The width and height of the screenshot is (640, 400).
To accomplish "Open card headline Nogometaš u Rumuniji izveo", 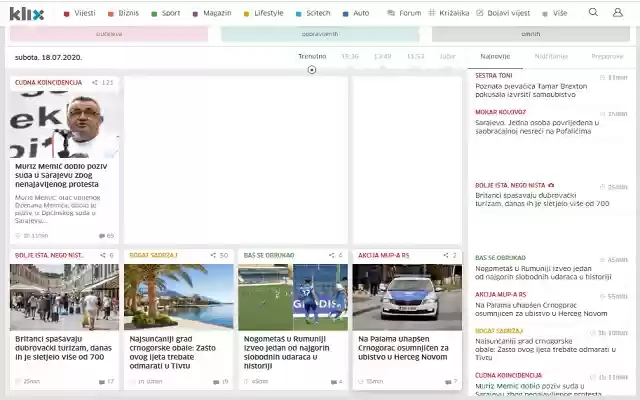I will click(x=287, y=352).
